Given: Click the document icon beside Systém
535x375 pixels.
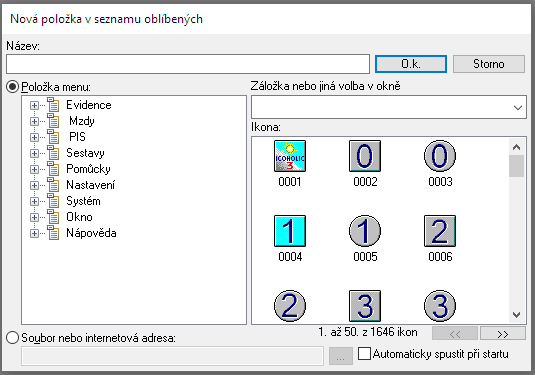Looking at the screenshot, I should (x=53, y=201).
